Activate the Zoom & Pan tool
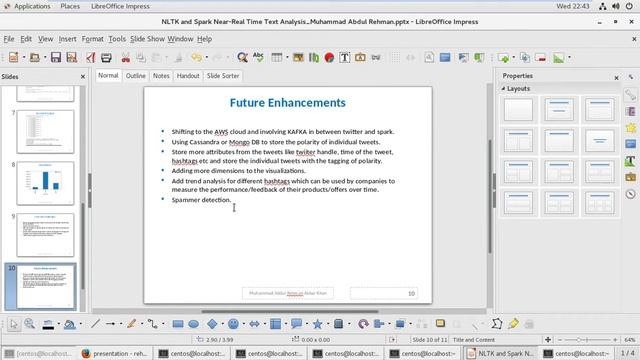 pos(29,324)
